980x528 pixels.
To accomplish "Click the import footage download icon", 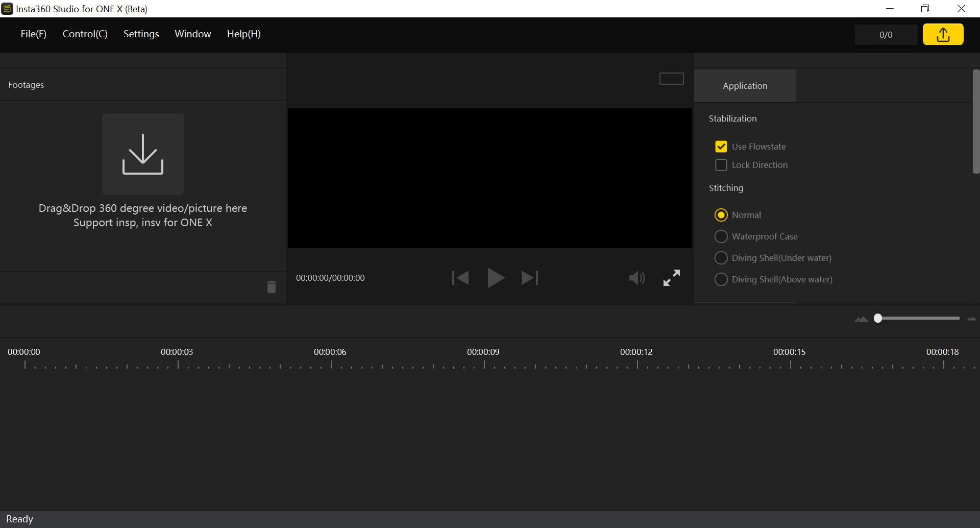I will 143,154.
